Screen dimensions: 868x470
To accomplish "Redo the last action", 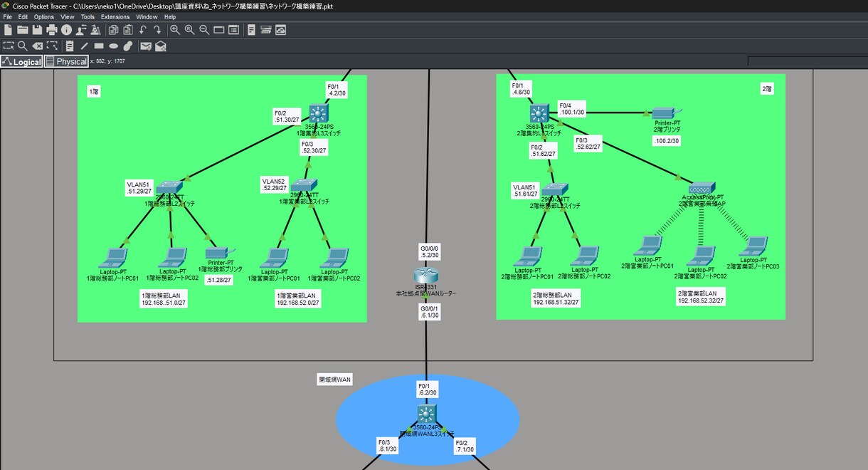I will tap(157, 30).
